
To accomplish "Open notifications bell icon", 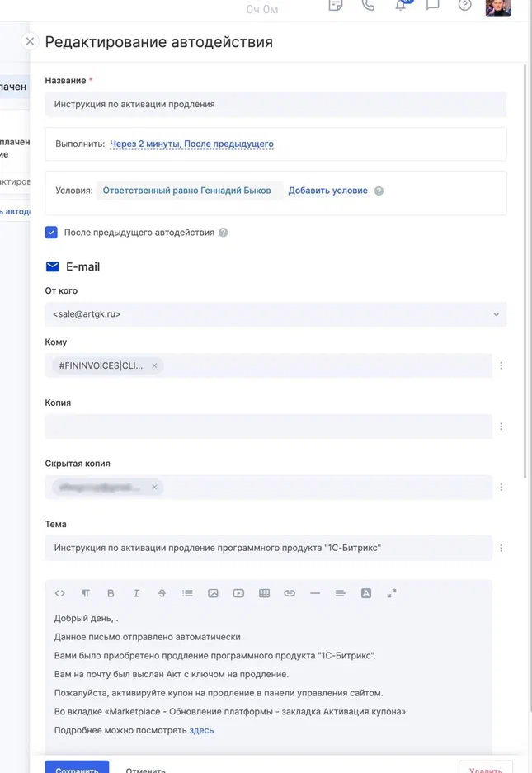I will (x=401, y=5).
